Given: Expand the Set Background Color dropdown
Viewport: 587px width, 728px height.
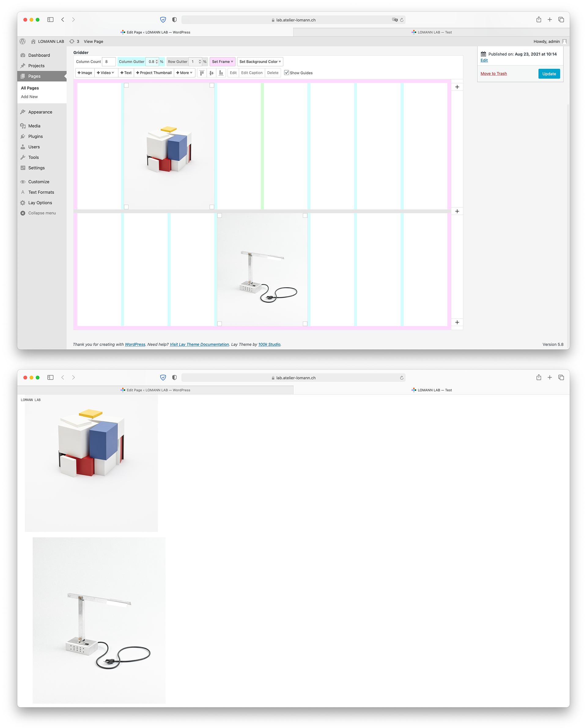Looking at the screenshot, I should click(260, 61).
